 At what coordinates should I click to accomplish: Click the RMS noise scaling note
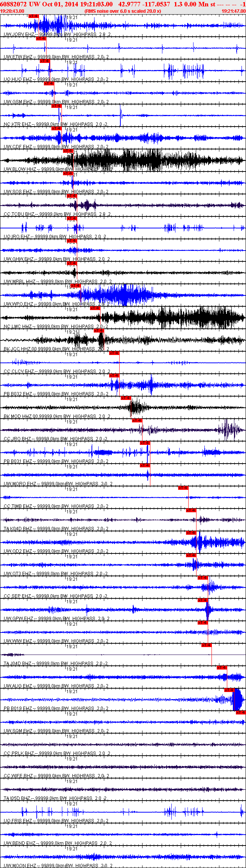(x=123, y=11)
